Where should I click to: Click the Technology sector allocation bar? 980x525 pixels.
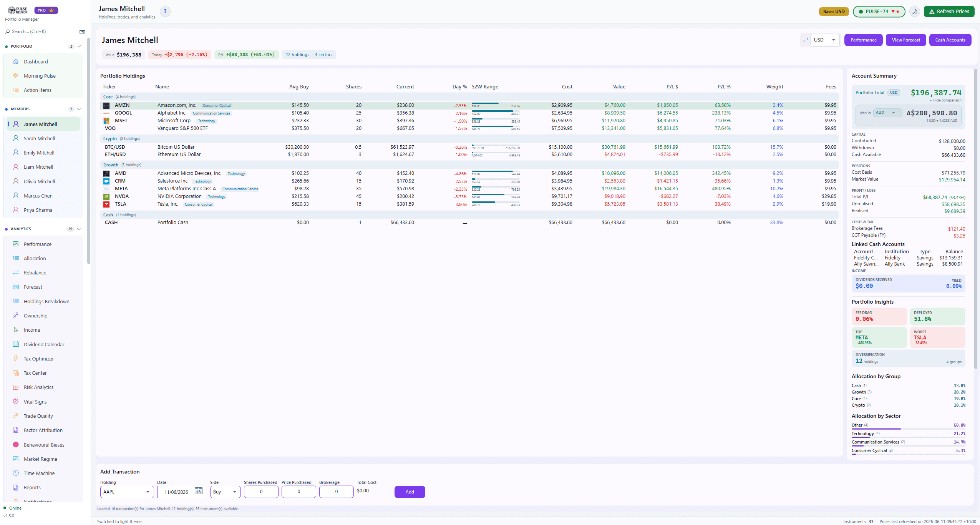coord(908,437)
